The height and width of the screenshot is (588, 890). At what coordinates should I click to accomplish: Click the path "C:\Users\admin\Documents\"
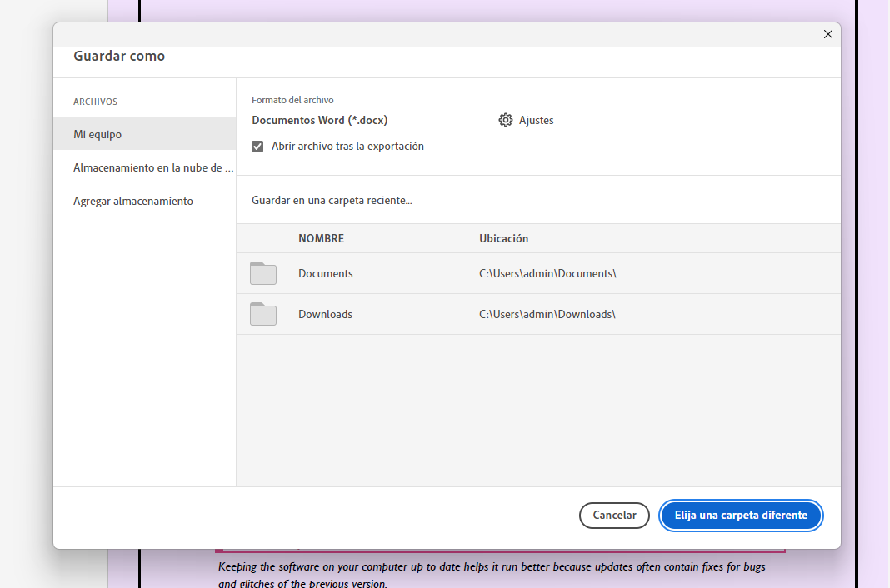point(547,273)
